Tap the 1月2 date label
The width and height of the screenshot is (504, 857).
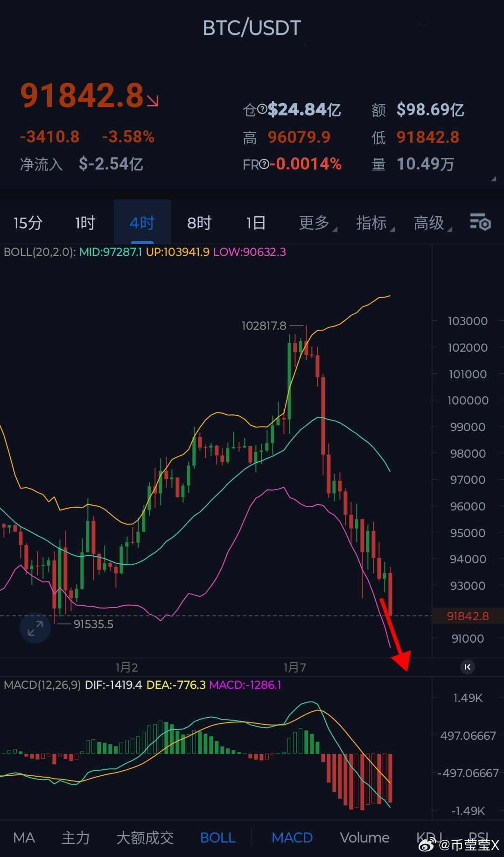126,667
